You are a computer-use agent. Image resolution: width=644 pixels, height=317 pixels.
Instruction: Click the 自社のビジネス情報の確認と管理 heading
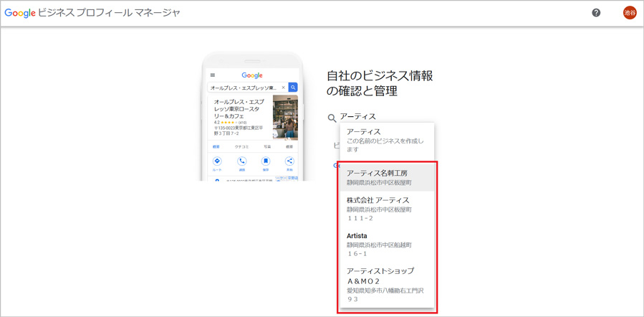click(380, 83)
